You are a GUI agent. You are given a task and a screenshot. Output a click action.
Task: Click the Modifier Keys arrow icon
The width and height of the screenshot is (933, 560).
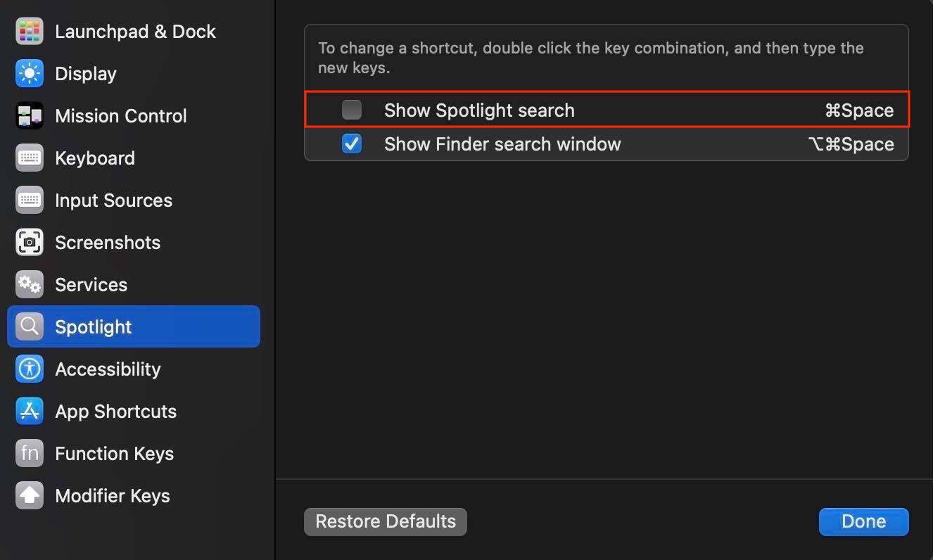(30, 496)
